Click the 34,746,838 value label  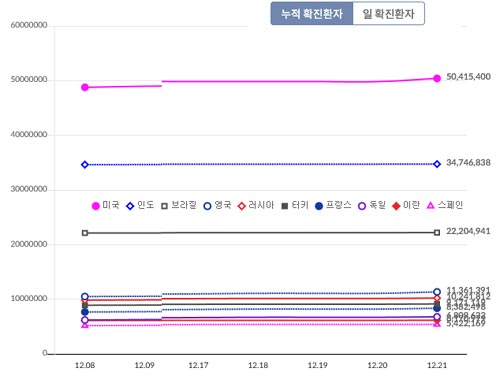coord(468,163)
